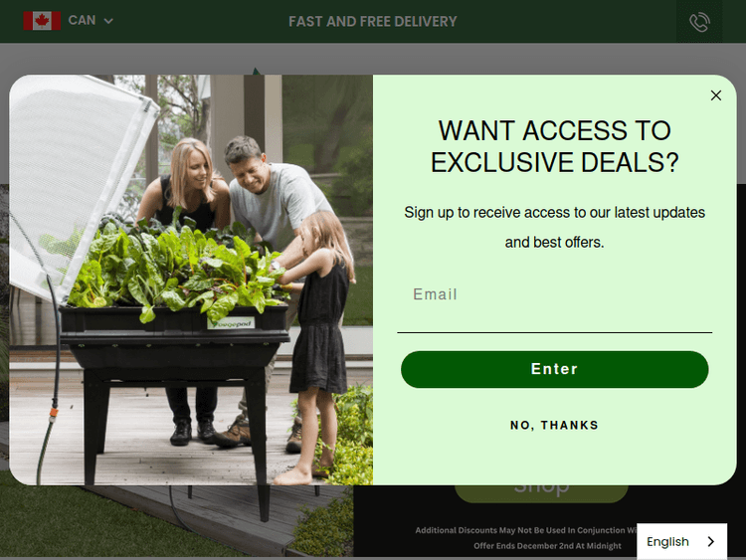
Task: Click the vegepod label on the planter
Action: pyautogui.click(x=231, y=323)
